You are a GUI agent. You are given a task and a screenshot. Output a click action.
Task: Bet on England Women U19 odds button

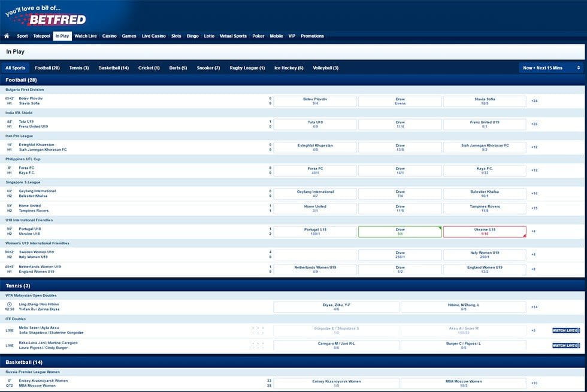pyautogui.click(x=485, y=269)
